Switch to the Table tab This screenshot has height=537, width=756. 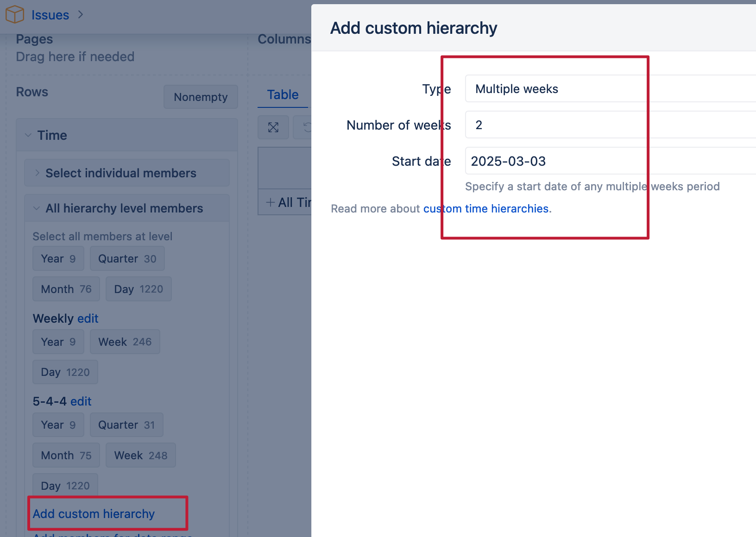[283, 95]
